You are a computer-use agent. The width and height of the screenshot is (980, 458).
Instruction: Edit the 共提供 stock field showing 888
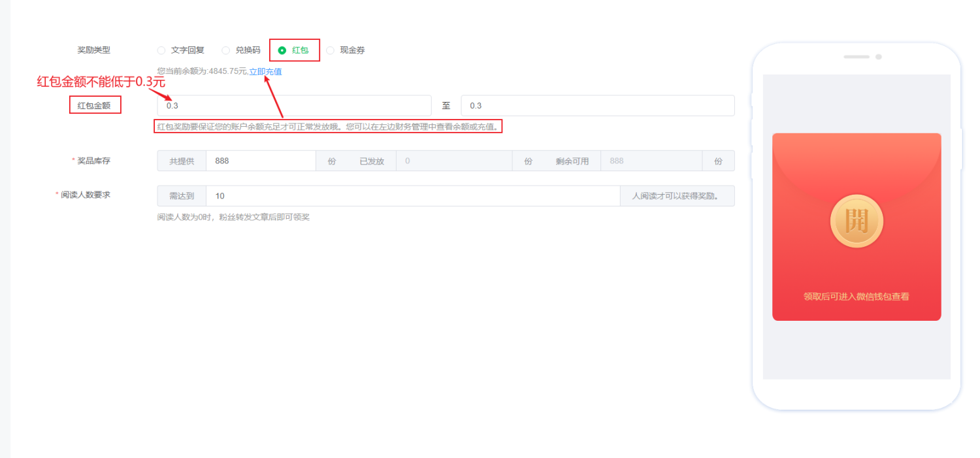pos(261,160)
